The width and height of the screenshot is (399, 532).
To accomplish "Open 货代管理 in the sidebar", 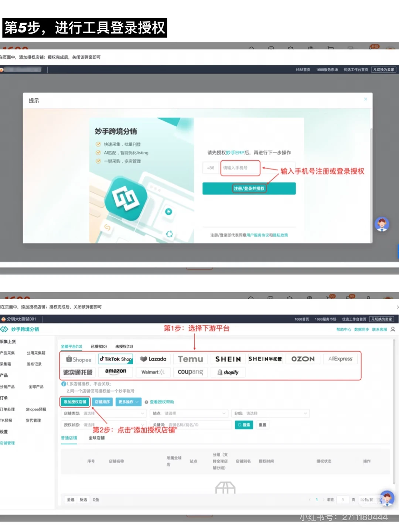I will click(x=33, y=420).
